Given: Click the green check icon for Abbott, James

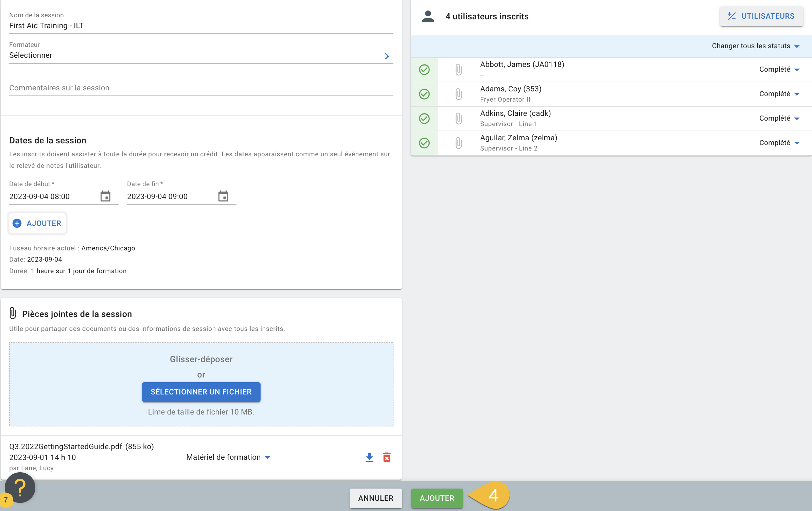Looking at the screenshot, I should coord(424,70).
